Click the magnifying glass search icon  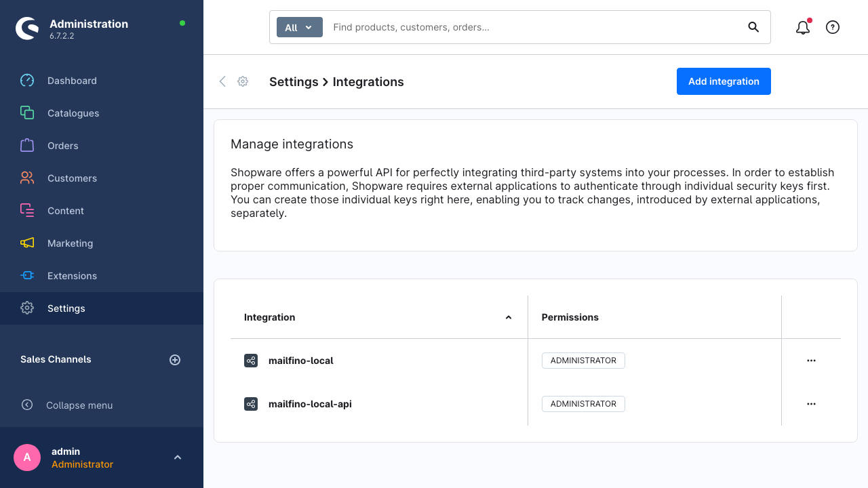(x=753, y=27)
